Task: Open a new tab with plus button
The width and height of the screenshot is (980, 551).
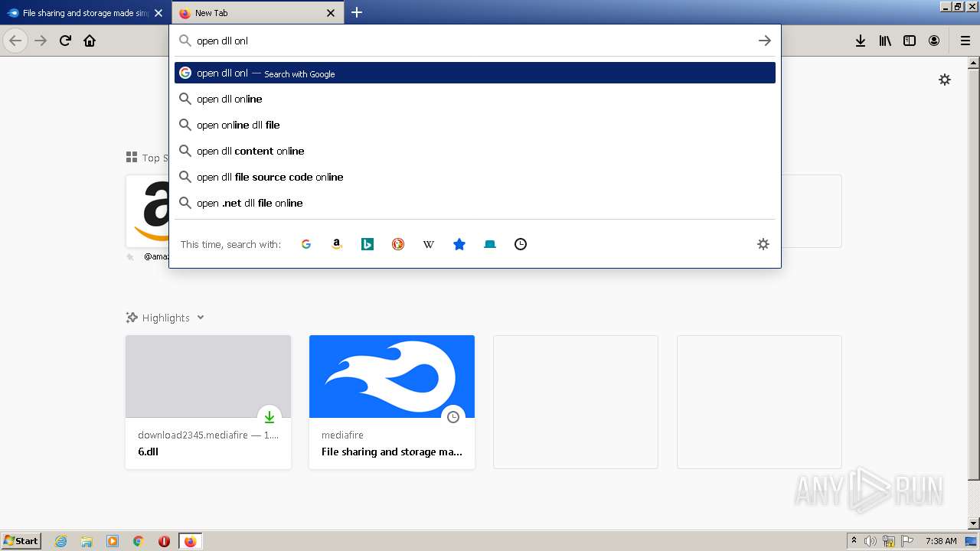Action: pos(357,12)
